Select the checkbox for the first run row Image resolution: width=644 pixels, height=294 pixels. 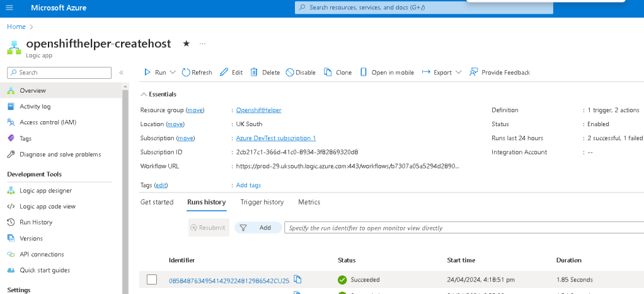coord(152,279)
